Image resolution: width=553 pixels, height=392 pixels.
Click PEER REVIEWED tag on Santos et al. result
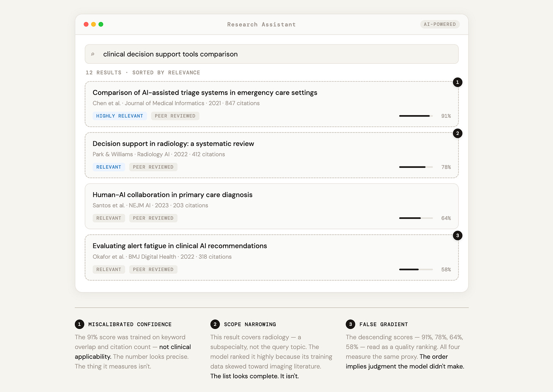coord(153,218)
